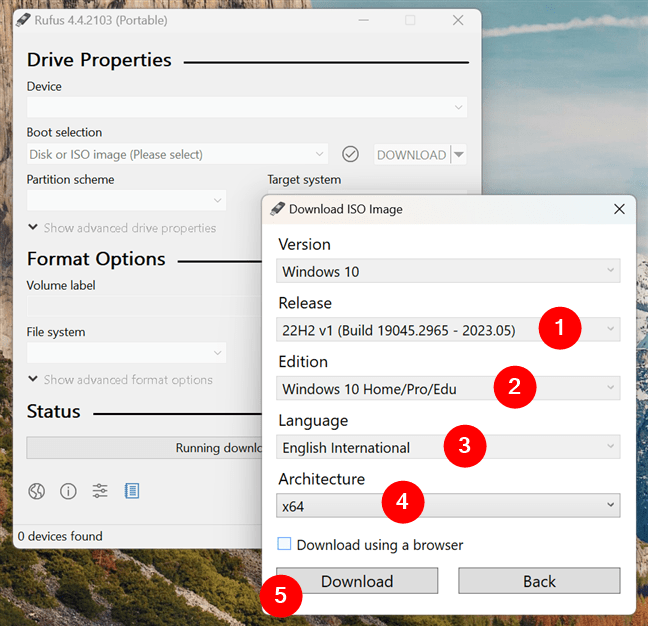Click the Rufus USB icon in the main title bar
The width and height of the screenshot is (648, 626).
pyautogui.click(x=23, y=20)
